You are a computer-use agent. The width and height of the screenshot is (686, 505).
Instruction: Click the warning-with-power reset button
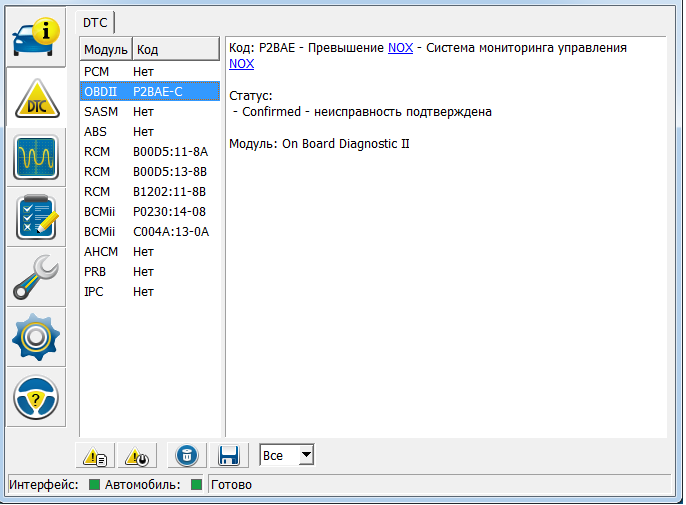tap(137, 456)
